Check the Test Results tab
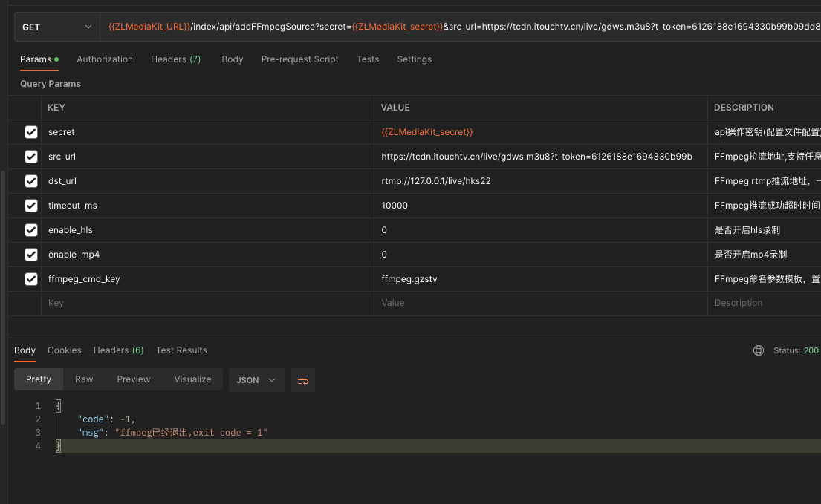Screen dimensions: 821x504 (181, 350)
